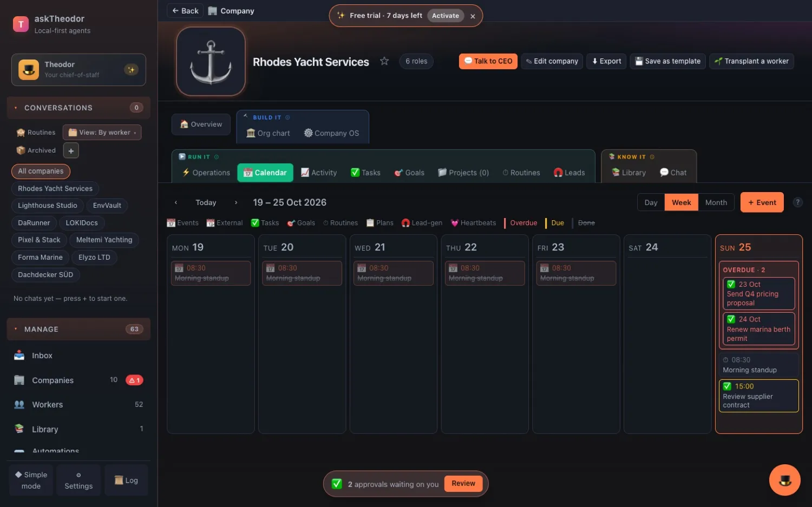The width and height of the screenshot is (812, 507).
Task: Toggle the Events calendar filter
Action: 182,223
